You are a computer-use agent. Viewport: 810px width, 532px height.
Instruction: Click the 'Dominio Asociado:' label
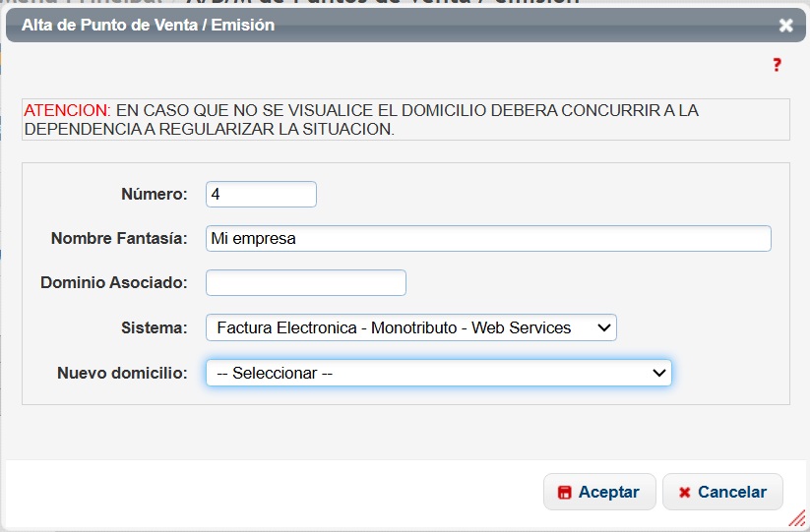tap(113, 283)
